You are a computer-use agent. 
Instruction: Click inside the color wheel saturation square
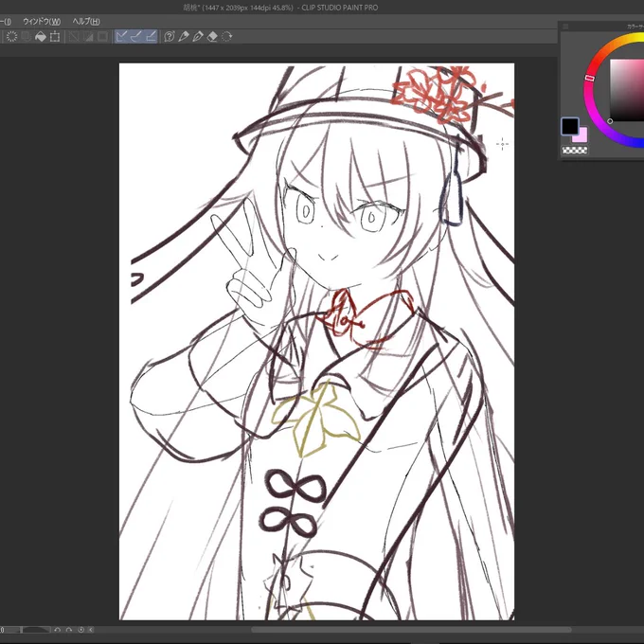[627, 90]
